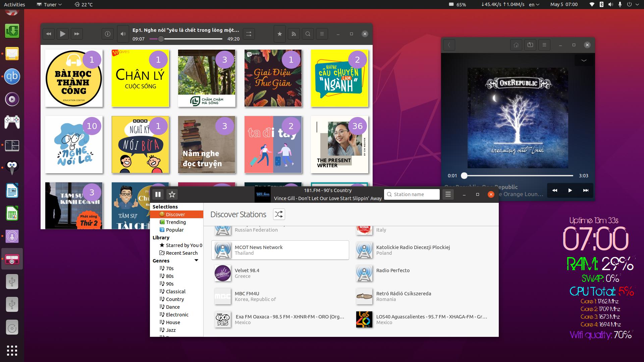Go back in the music player window
The image size is (644, 362).
pyautogui.click(x=449, y=45)
